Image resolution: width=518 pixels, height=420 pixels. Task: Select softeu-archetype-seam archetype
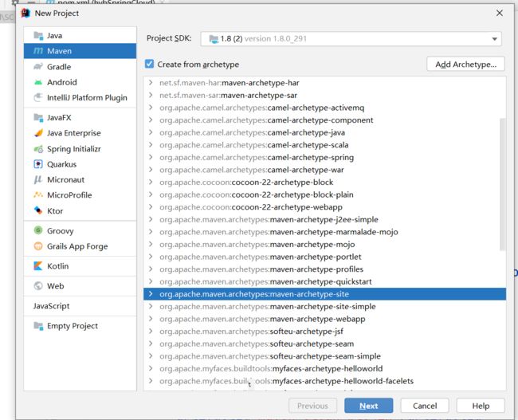point(324,343)
